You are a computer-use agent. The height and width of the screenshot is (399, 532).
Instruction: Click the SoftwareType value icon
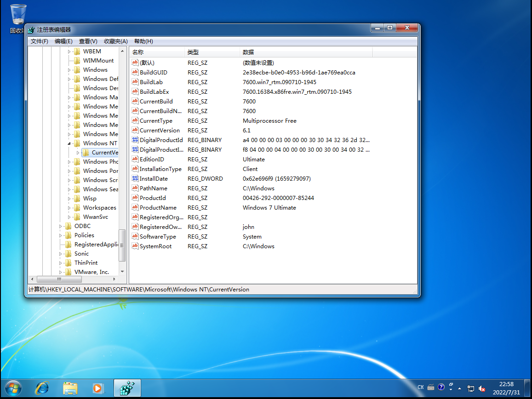coord(135,236)
